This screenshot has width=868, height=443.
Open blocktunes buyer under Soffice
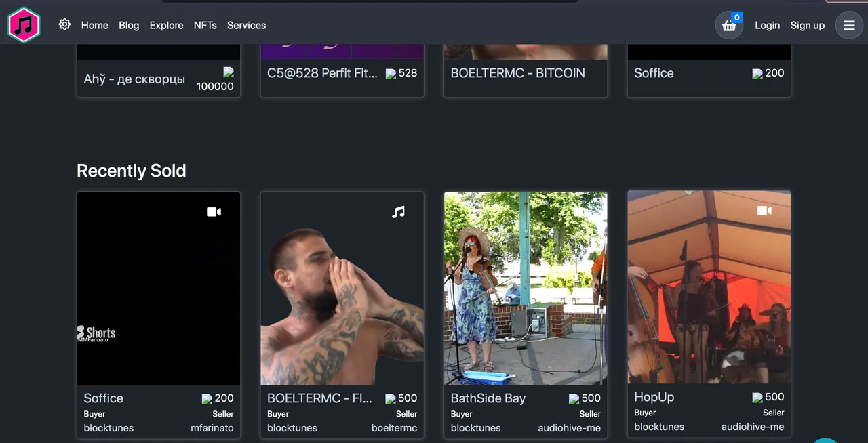[x=108, y=428]
